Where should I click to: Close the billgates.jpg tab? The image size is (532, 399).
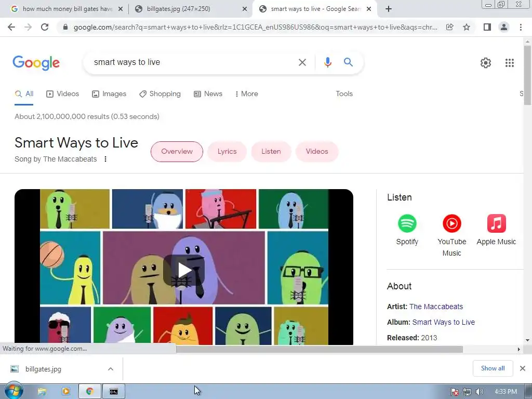(245, 9)
